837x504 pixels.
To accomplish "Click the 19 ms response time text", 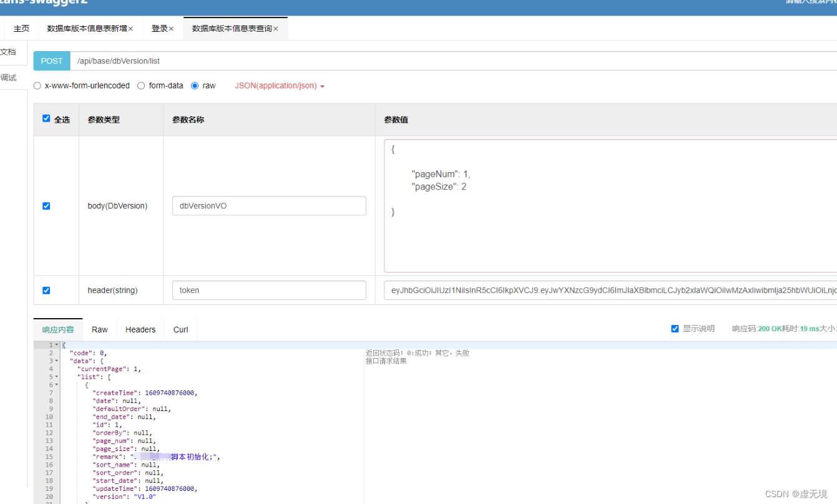I will click(810, 329).
